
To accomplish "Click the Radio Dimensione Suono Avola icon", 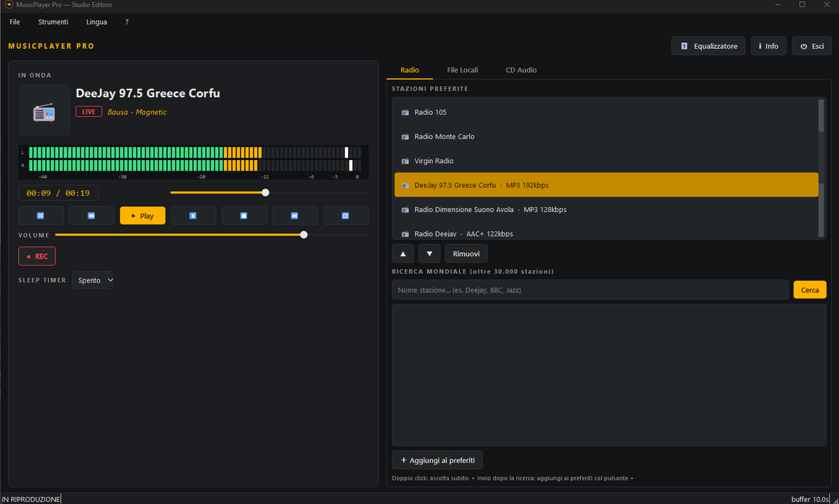I will click(x=406, y=210).
